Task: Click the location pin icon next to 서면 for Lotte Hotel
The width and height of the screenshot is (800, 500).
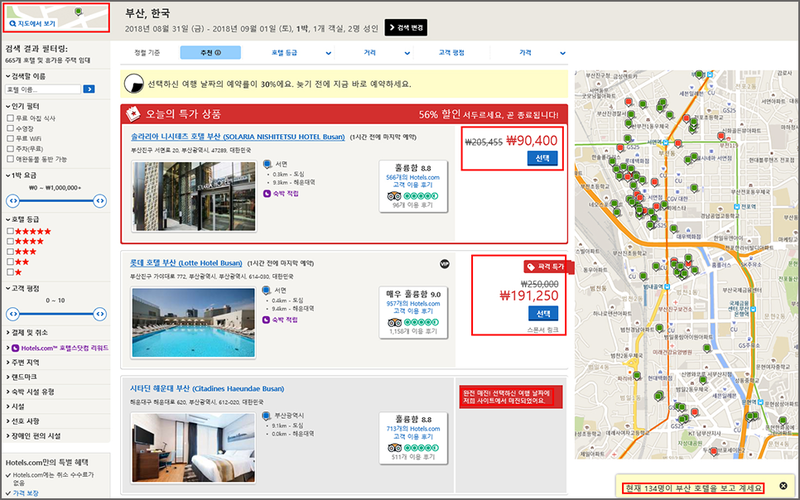Action: (266, 291)
